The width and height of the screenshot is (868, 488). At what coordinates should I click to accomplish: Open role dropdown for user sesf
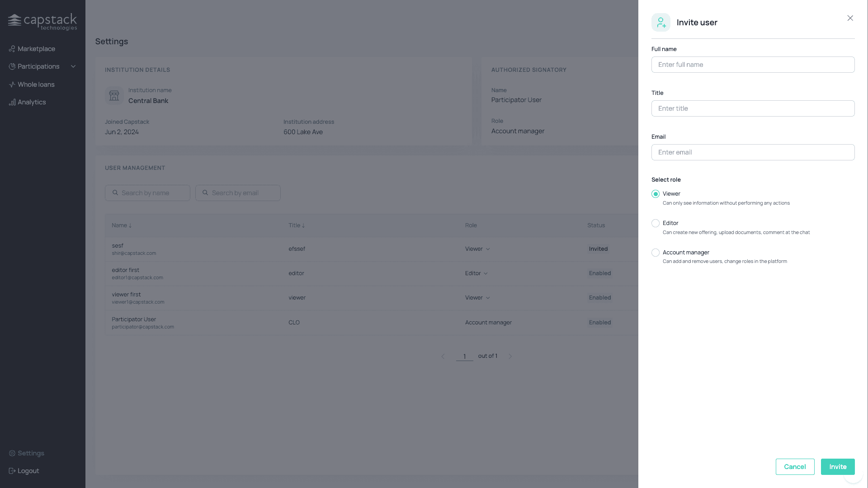(x=477, y=249)
